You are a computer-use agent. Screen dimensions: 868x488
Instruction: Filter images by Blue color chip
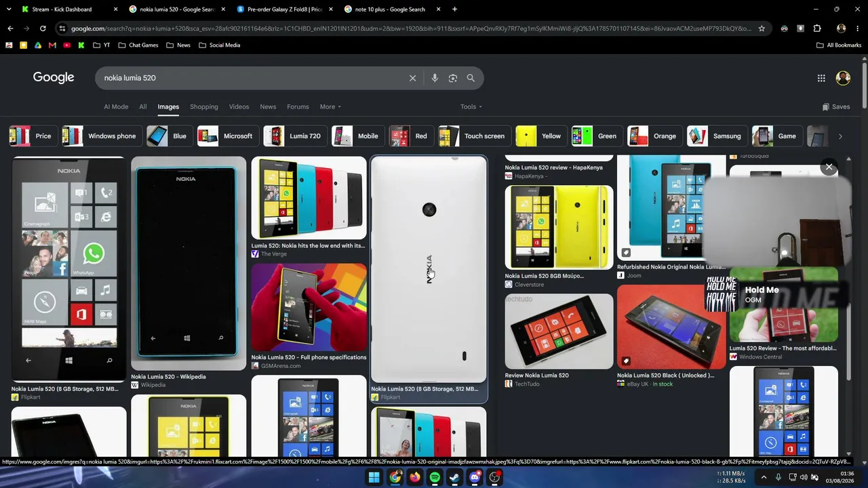pos(168,136)
